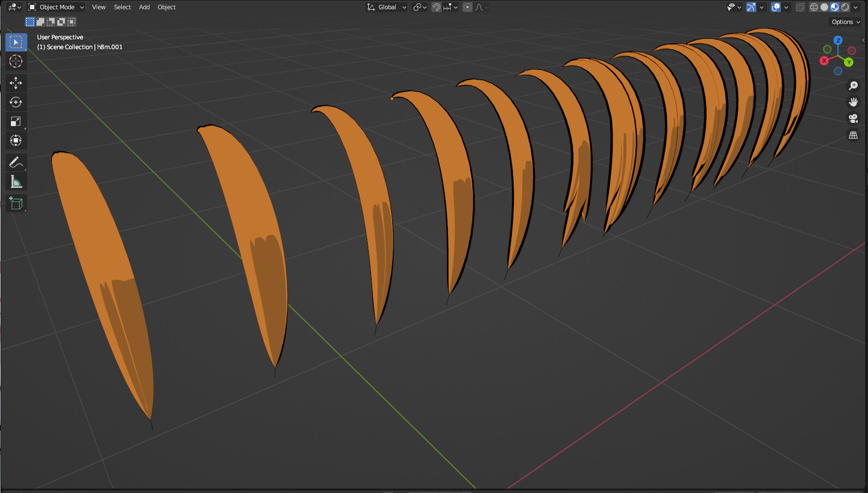Set selection mode to invert
The height and width of the screenshot is (493, 868).
pyautogui.click(x=61, y=22)
